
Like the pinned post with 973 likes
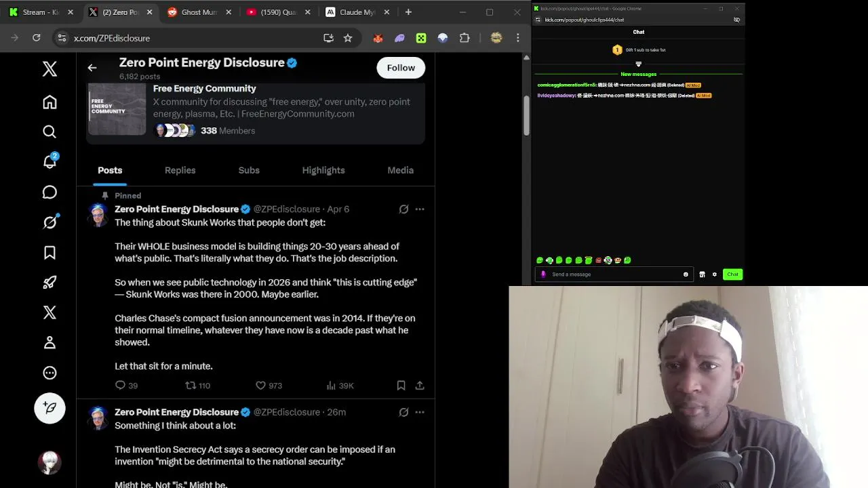pos(269,386)
